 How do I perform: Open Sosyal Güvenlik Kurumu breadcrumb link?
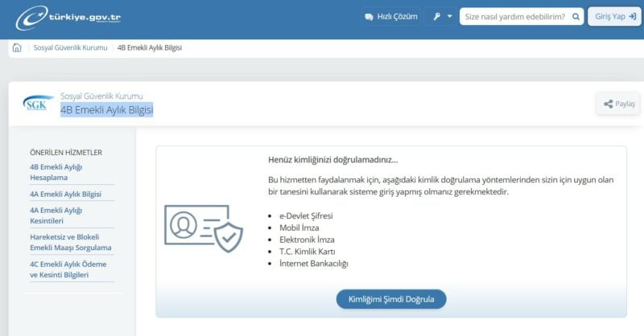70,47
